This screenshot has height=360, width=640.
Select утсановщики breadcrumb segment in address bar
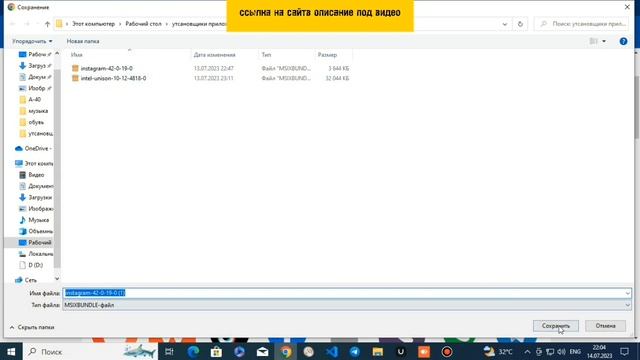pos(199,24)
